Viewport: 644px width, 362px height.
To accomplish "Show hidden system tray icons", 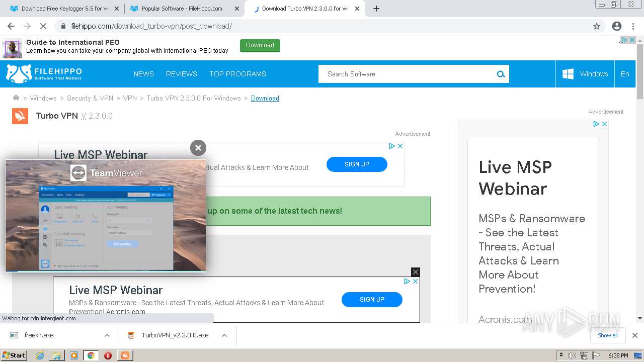I will [561, 355].
